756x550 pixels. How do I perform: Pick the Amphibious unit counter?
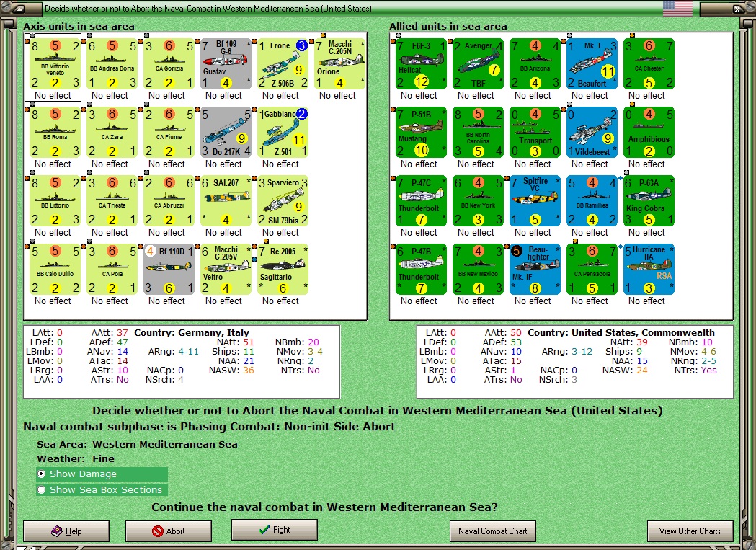(x=649, y=132)
